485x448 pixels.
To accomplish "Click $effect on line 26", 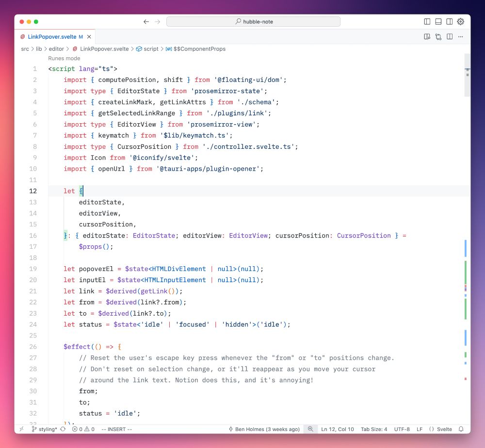I will pyautogui.click(x=77, y=347).
